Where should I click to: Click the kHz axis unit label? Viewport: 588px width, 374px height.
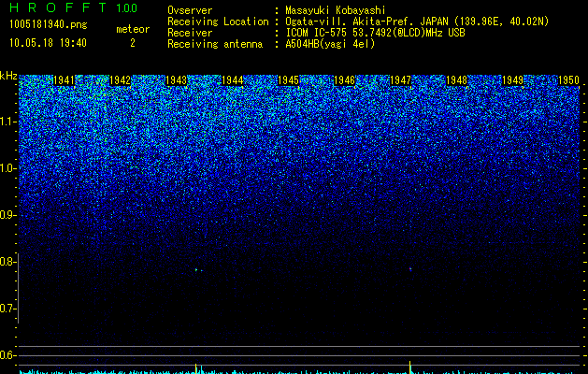point(8,76)
